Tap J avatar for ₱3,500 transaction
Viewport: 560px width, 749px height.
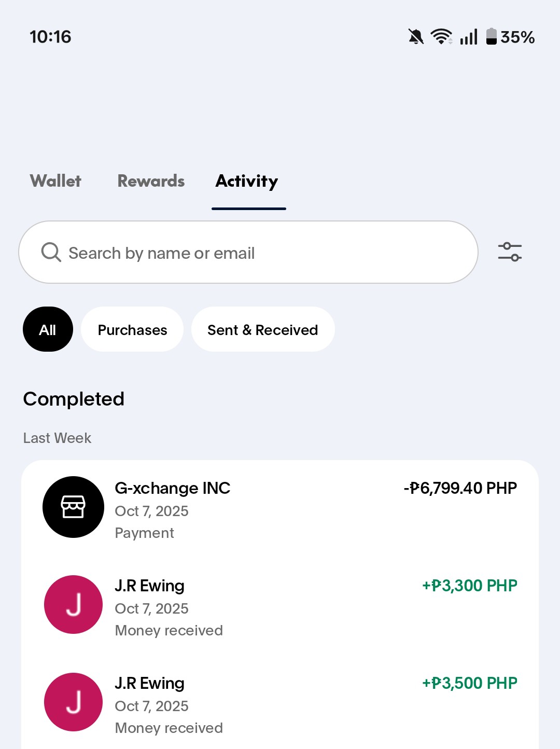click(73, 702)
